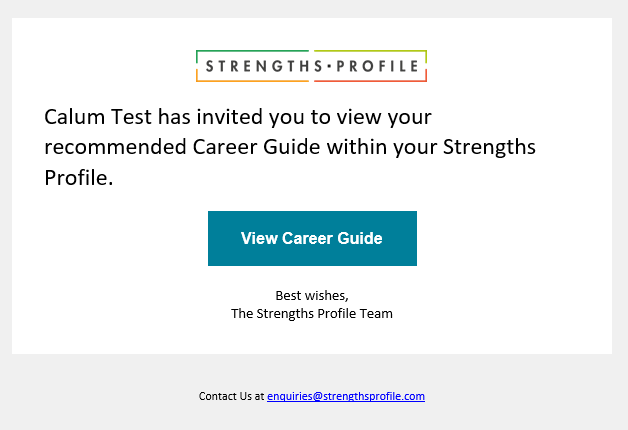Viewport: 628px width, 430px height.
Task: Click the word "Profile." ending the heading
Action: (79, 178)
